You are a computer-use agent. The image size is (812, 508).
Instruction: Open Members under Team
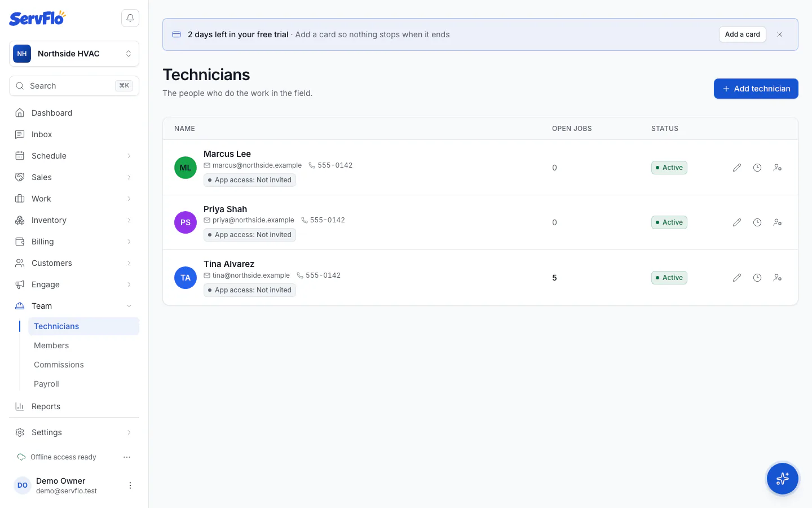(83, 345)
